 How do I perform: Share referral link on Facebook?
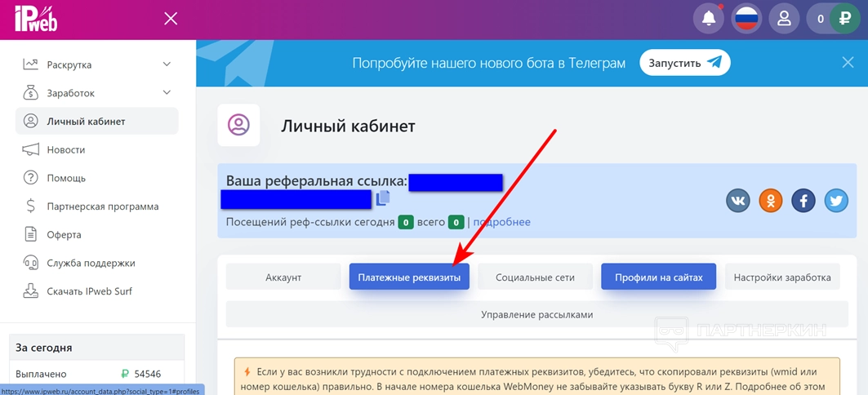[x=803, y=200]
